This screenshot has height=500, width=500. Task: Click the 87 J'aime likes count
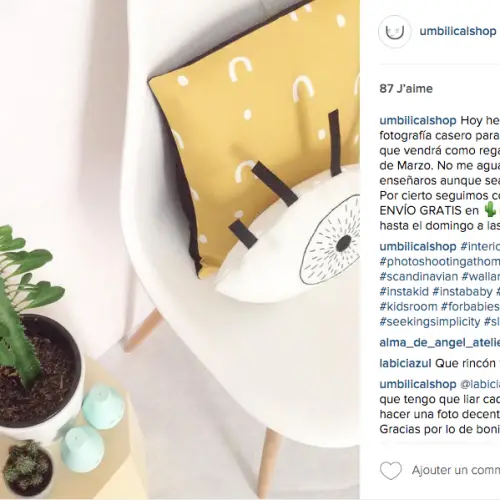pyautogui.click(x=406, y=89)
